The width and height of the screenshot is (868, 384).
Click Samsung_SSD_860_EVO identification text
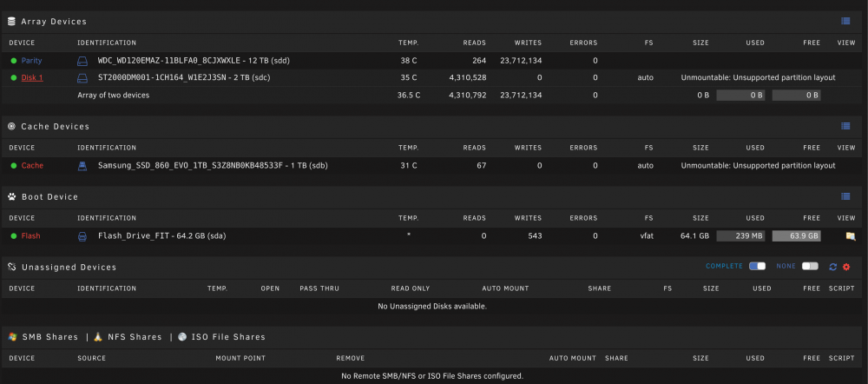(x=214, y=165)
